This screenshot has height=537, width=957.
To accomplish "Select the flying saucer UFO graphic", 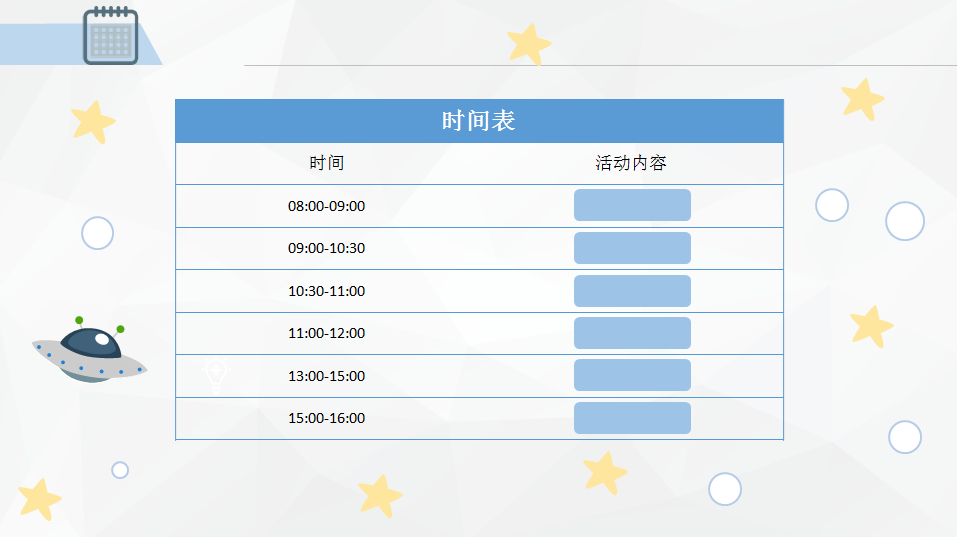I will 90,350.
